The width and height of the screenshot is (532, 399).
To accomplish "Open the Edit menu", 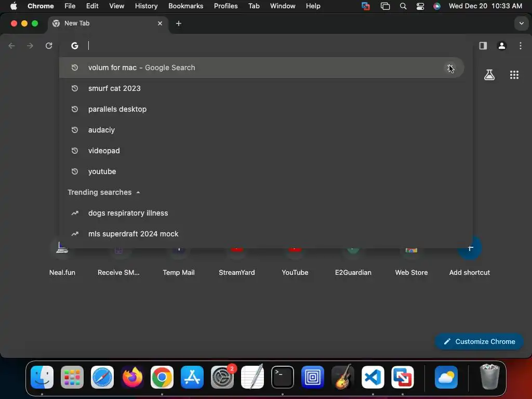I will pos(92,6).
